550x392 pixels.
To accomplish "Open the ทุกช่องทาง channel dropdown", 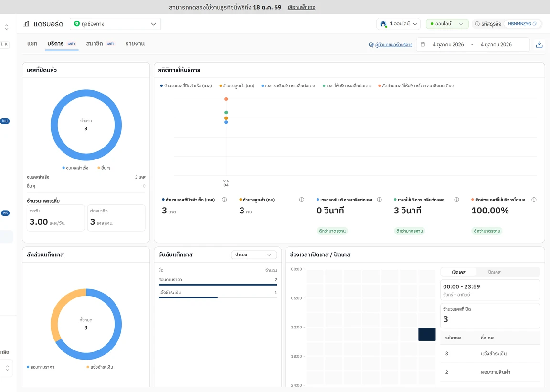I will (x=116, y=24).
